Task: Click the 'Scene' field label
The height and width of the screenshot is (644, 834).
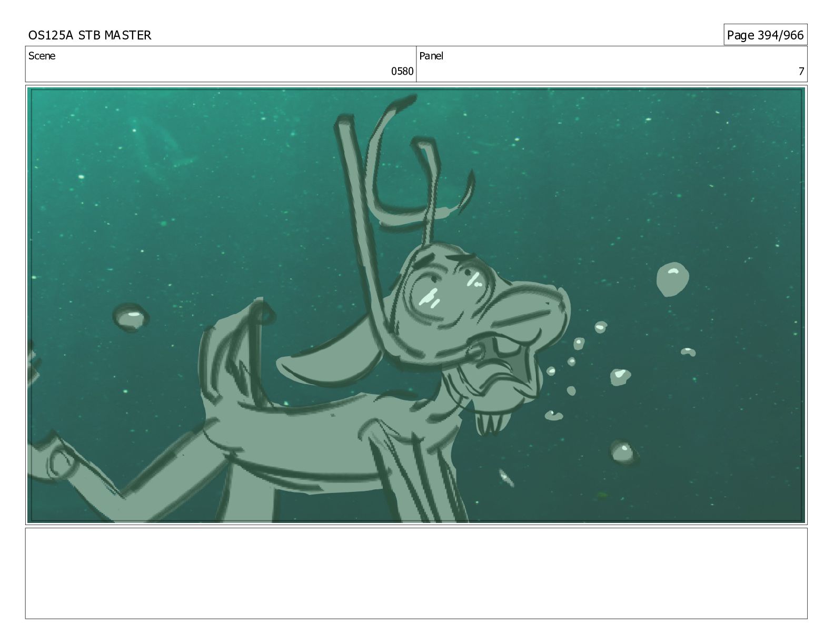Action: coord(42,56)
